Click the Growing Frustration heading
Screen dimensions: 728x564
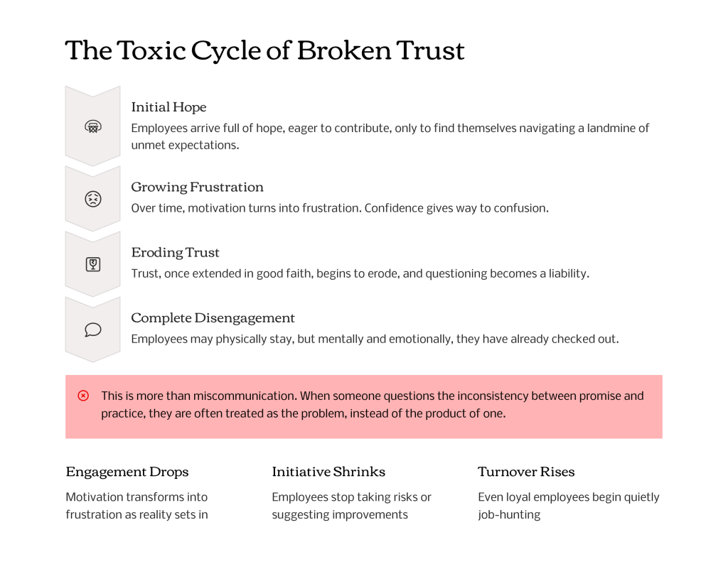tap(198, 187)
